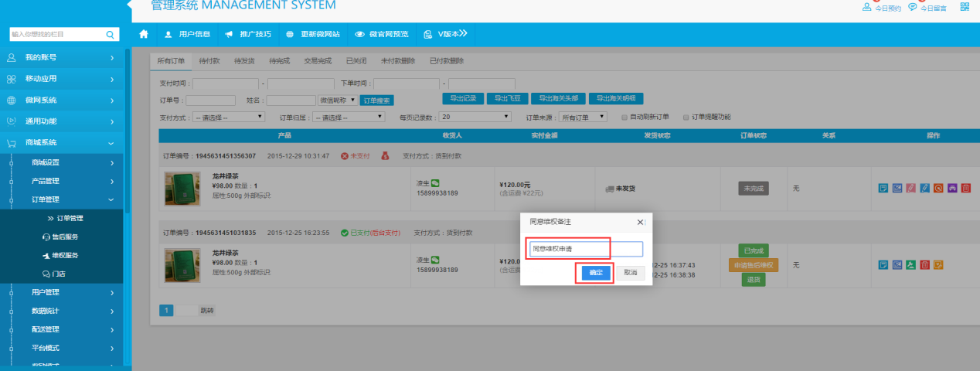Viewport: 980px width, 371px height.
Task: Click purple car icon in first order row
Action: point(951,188)
